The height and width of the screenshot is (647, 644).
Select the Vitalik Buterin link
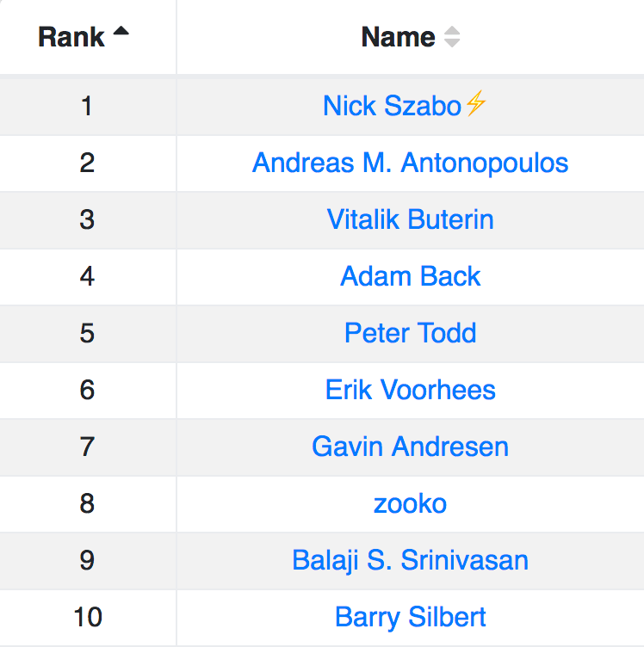point(411,219)
